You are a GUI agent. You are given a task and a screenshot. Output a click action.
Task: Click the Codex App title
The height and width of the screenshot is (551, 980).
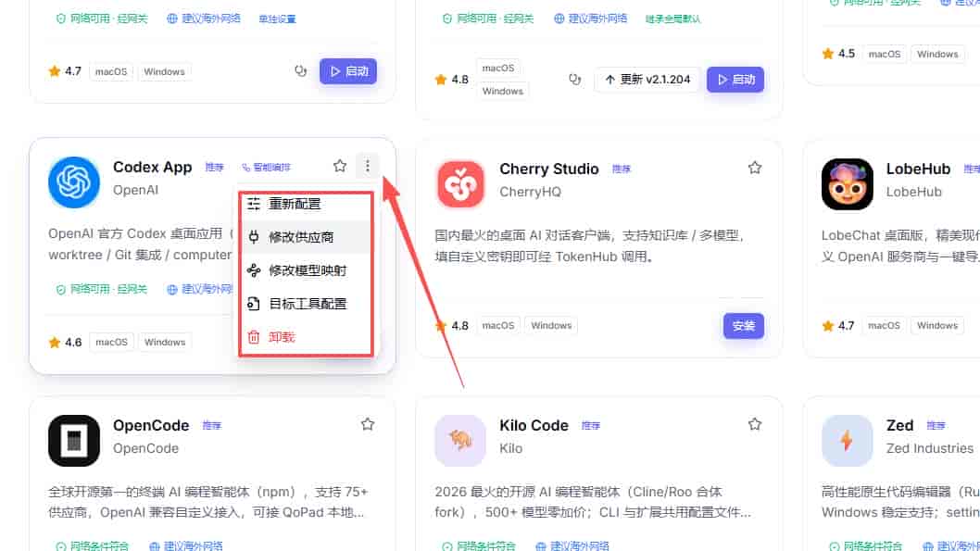pyautogui.click(x=153, y=168)
